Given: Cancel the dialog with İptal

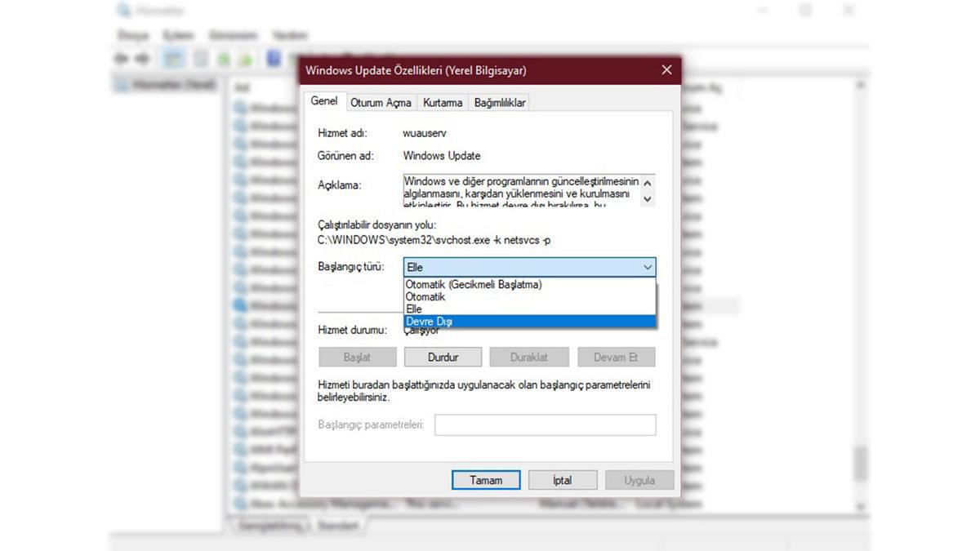Looking at the screenshot, I should 562,480.
